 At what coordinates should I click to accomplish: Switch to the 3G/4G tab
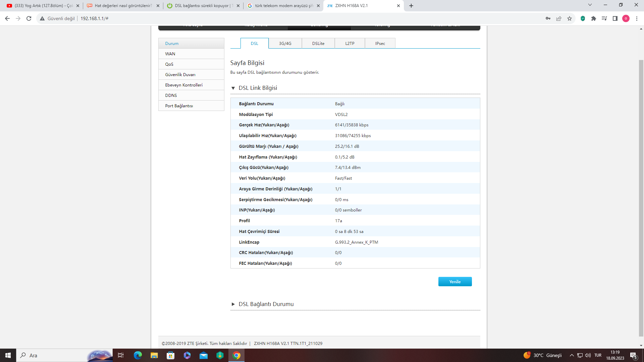pos(285,44)
